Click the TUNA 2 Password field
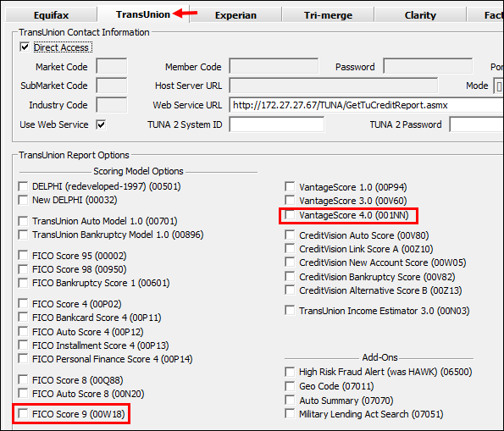Screen dimensions: 504x431 coord(477,124)
